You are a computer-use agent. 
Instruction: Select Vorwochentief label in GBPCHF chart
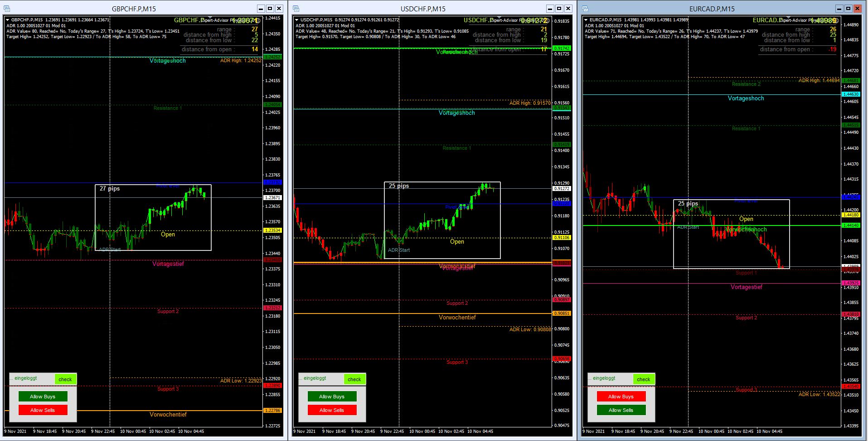pos(168,415)
